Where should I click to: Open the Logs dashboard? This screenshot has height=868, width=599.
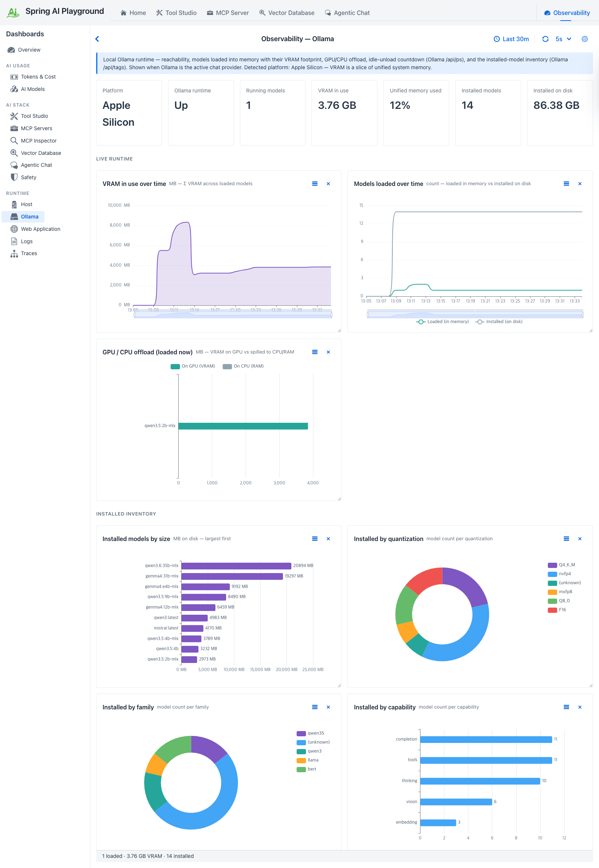pos(21,242)
